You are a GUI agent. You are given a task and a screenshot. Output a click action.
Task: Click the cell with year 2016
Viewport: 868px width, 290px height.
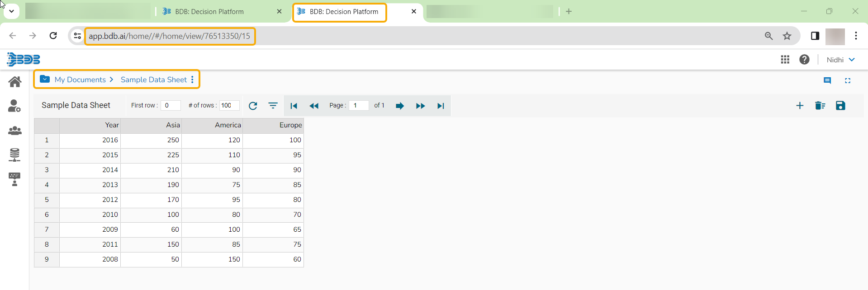pos(90,140)
